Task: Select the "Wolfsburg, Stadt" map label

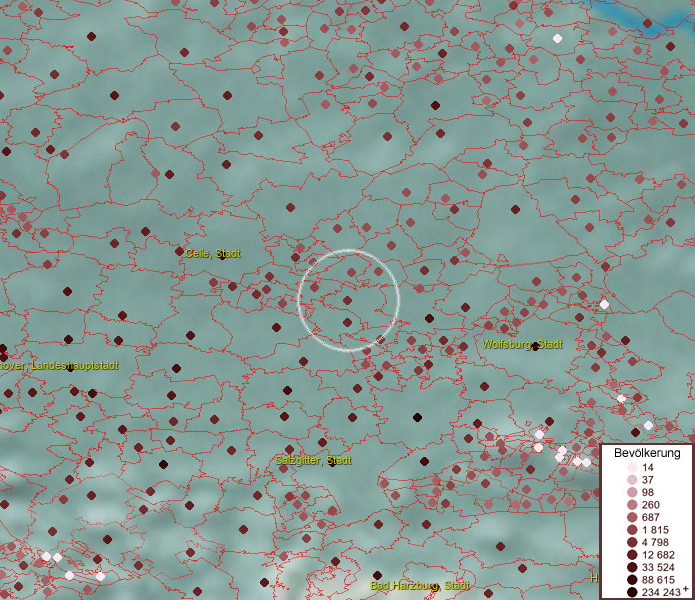Action: click(x=522, y=344)
